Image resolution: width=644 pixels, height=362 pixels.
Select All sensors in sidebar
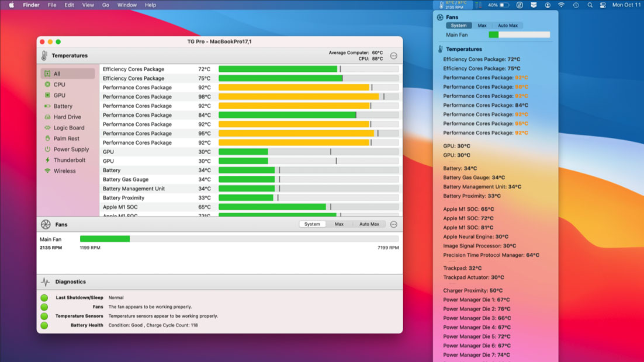[57, 74]
